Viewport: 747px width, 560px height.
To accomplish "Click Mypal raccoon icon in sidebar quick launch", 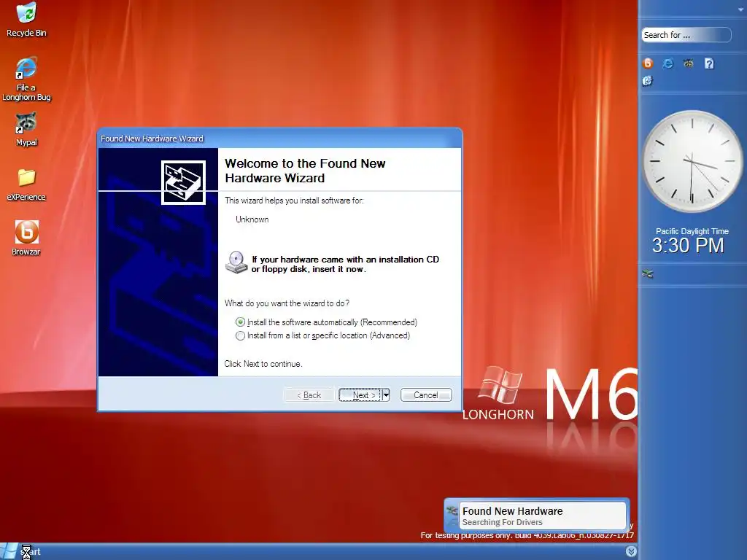I will (x=689, y=63).
